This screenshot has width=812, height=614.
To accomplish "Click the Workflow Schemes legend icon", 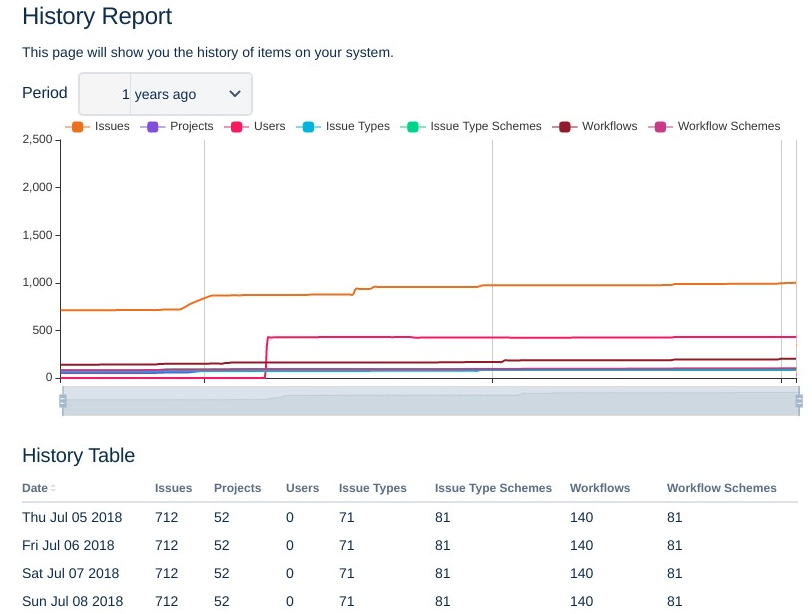I will click(660, 127).
